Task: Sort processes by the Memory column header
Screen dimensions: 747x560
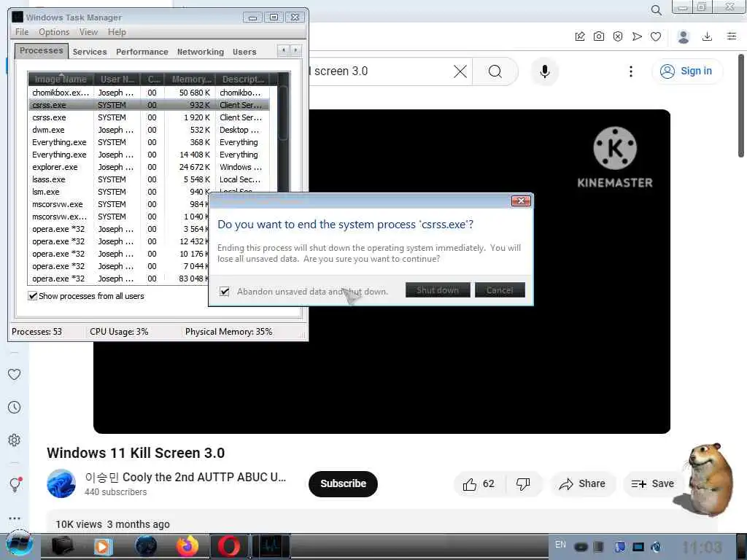Action: (x=190, y=79)
